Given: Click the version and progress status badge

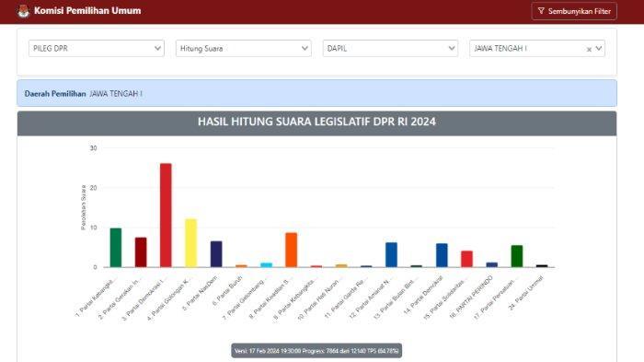Looking at the screenshot, I should pos(316,351).
